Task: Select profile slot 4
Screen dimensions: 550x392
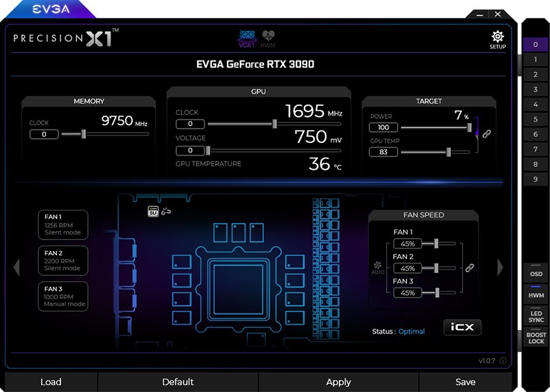Action: pos(536,105)
